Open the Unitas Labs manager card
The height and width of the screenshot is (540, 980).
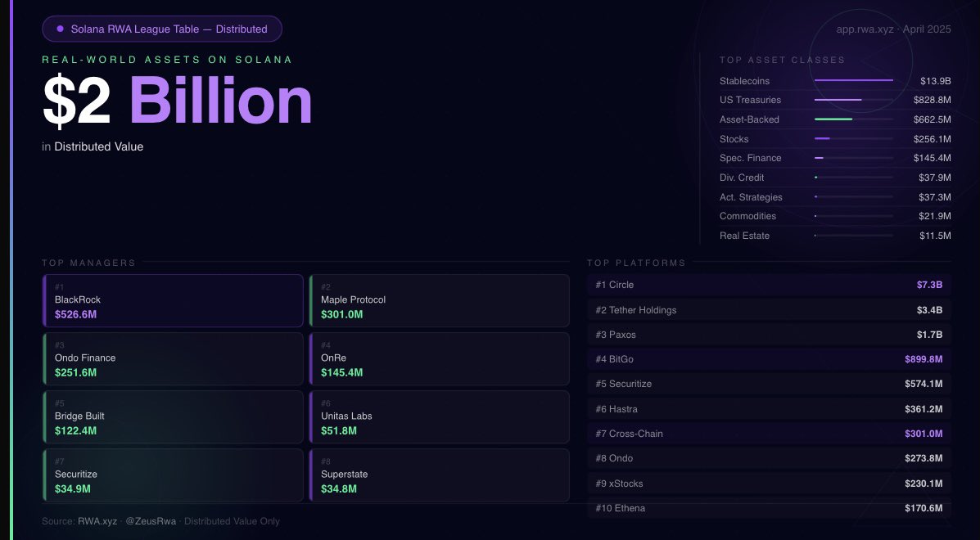point(439,416)
